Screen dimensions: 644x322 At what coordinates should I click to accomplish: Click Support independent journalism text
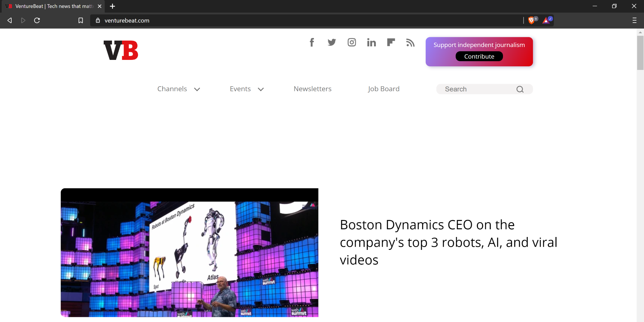click(x=479, y=45)
